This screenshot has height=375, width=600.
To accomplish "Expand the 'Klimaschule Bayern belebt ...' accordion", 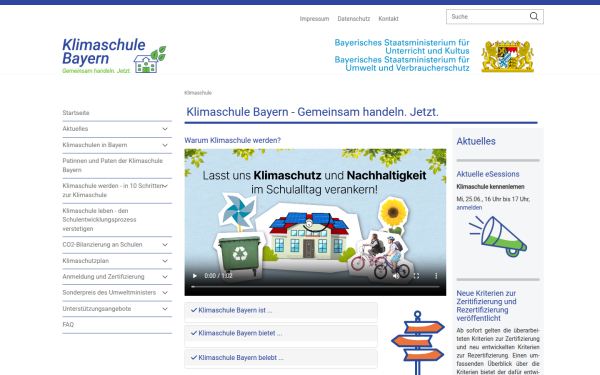I will pyautogui.click(x=281, y=359).
